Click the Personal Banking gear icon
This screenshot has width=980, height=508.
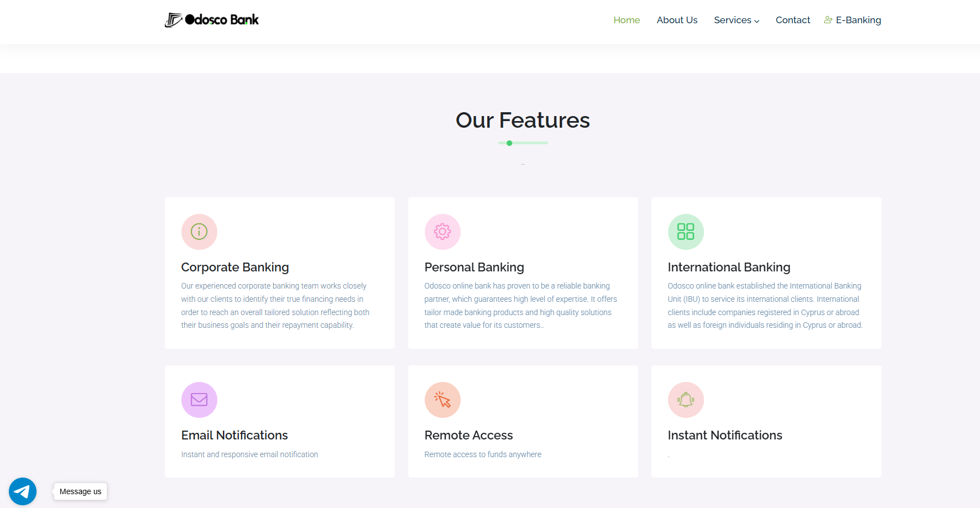(x=442, y=232)
